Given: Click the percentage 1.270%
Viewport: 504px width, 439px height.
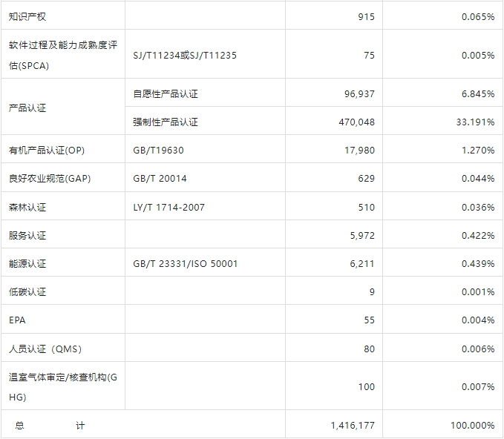Looking at the screenshot, I should point(478,151).
